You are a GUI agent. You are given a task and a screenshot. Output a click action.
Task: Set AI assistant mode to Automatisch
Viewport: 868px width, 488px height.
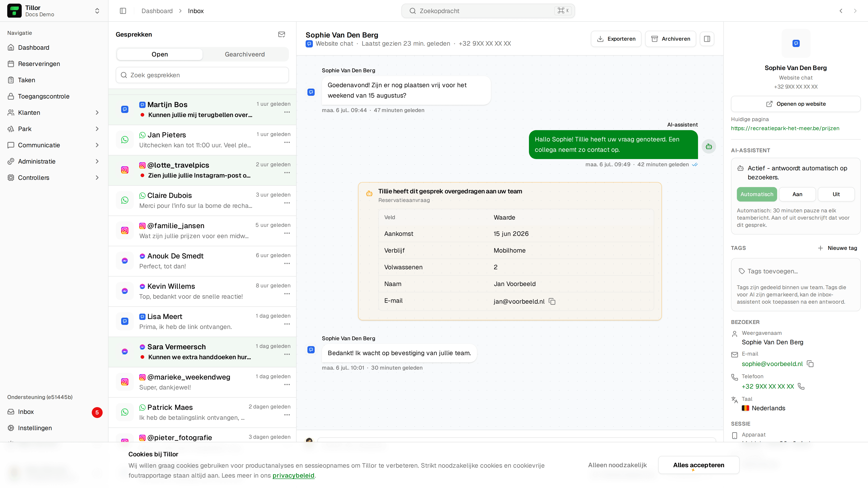pos(757,194)
